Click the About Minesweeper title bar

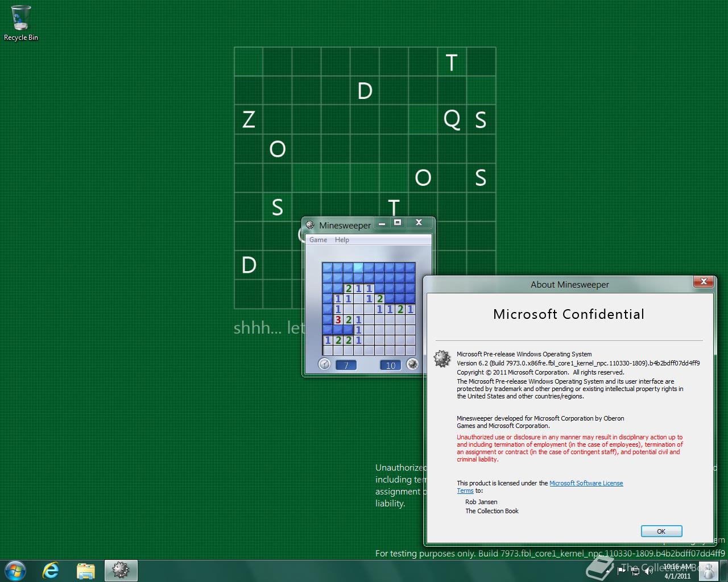pos(569,284)
